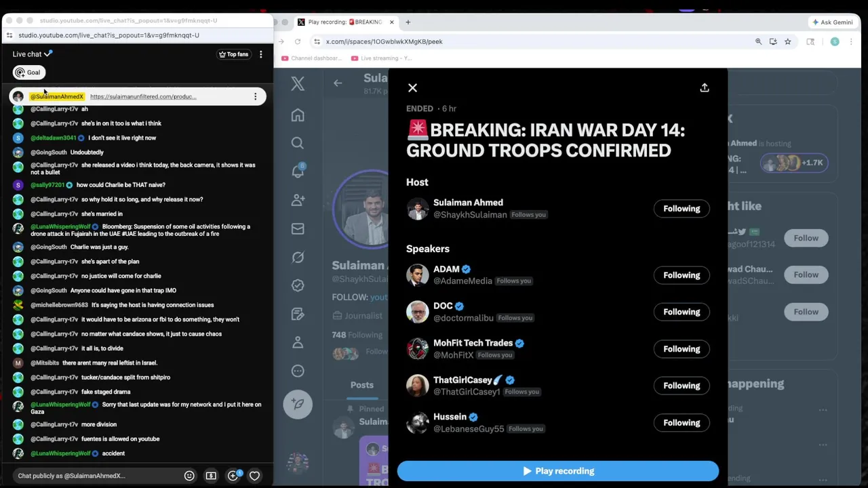Toggle Following for DOC
The image size is (868, 488).
[682, 312]
